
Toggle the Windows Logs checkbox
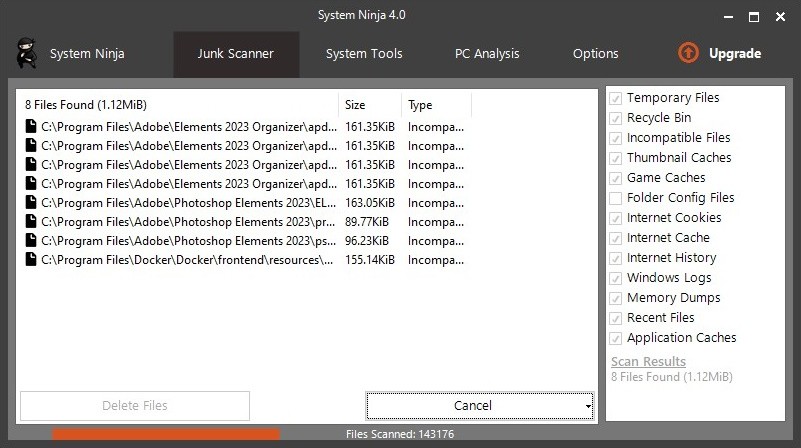(616, 278)
